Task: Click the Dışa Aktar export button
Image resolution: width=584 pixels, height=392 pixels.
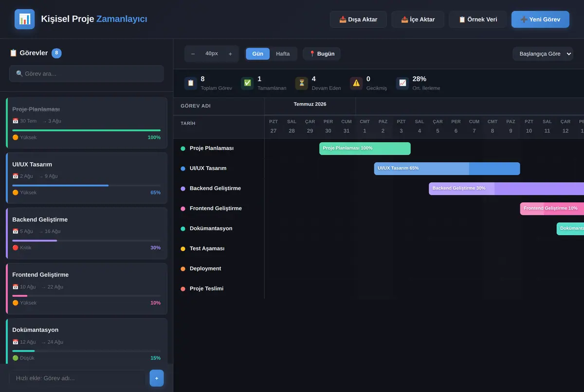Action: click(358, 19)
